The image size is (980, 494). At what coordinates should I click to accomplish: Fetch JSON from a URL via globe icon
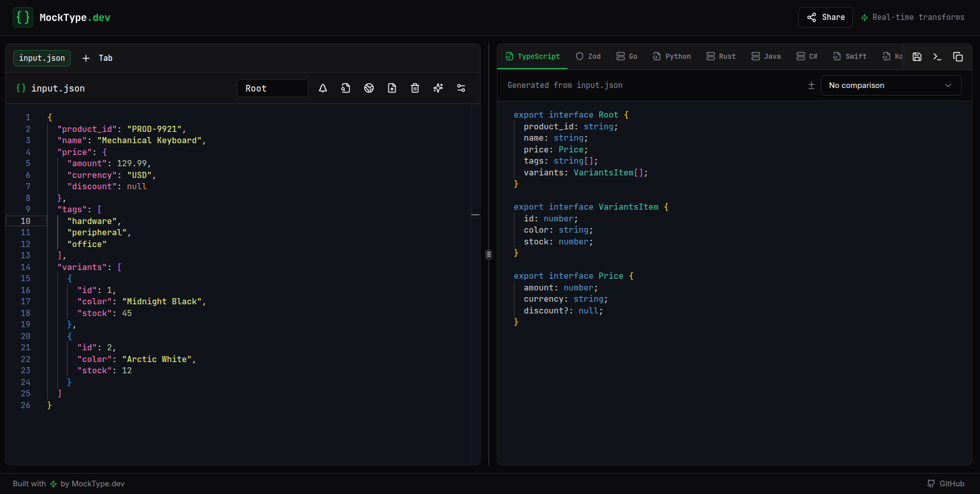(x=368, y=88)
